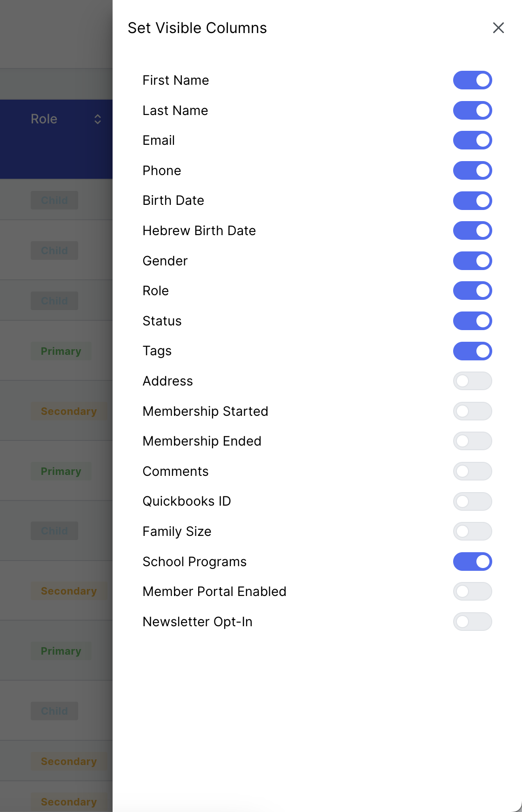Image resolution: width=522 pixels, height=812 pixels.
Task: Show the Quickbooks ID column
Action: tap(472, 501)
